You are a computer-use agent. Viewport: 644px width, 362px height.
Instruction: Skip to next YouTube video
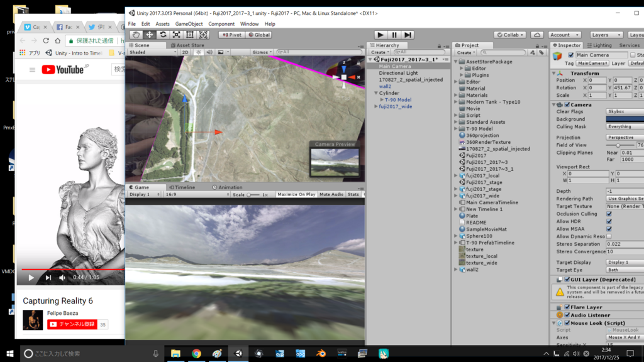48,277
